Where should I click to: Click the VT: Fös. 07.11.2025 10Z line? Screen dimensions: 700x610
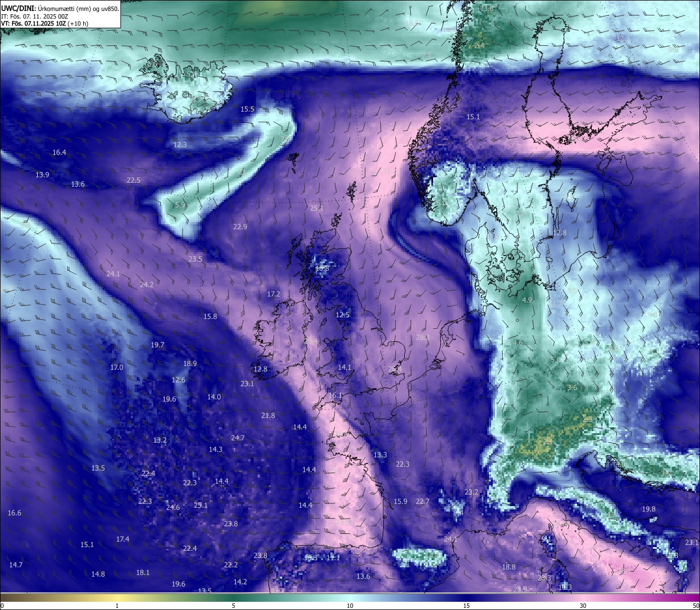(45, 24)
